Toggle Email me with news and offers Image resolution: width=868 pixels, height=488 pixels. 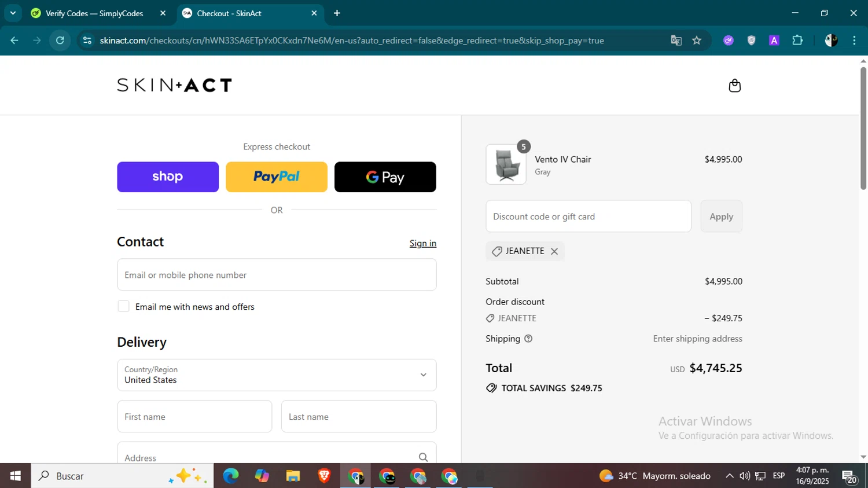(123, 306)
